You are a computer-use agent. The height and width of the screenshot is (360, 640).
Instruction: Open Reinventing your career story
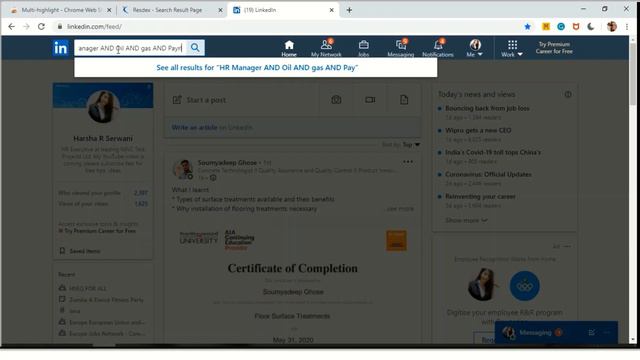coord(480,197)
